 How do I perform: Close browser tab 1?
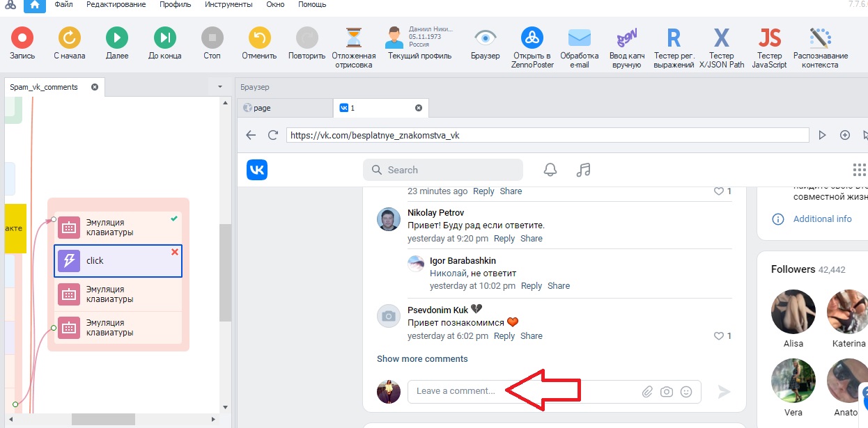[x=419, y=108]
